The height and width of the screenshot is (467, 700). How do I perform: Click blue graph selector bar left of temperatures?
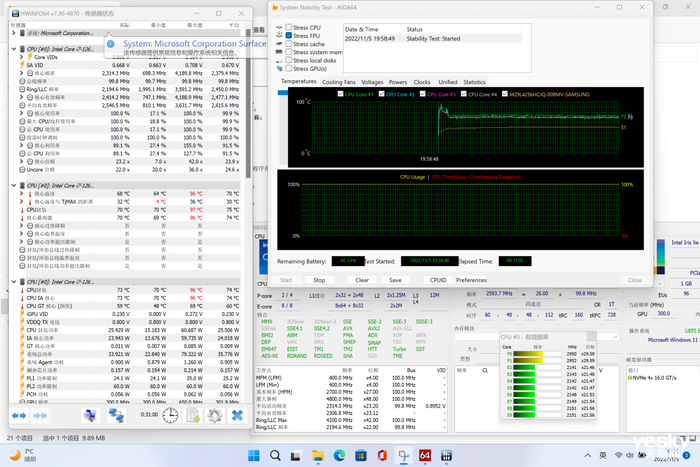[283, 93]
